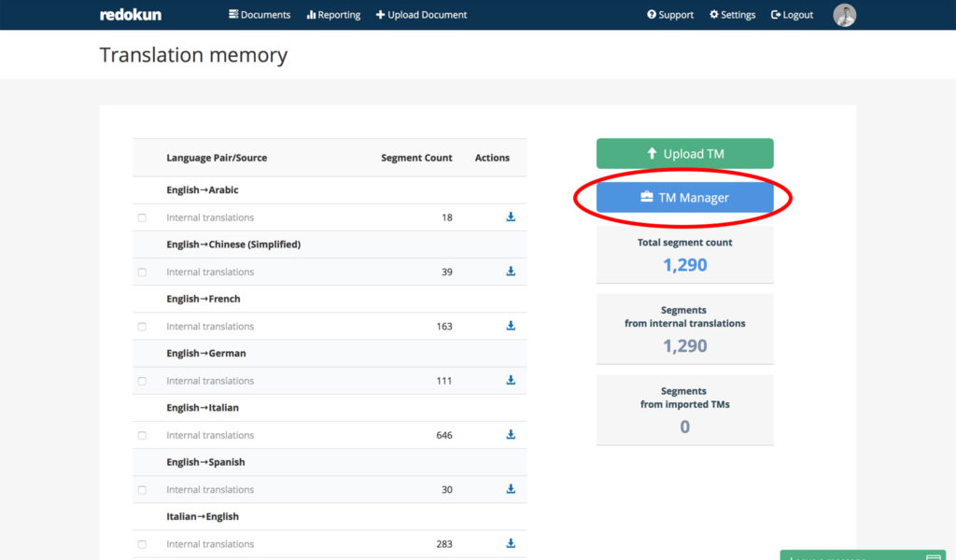Click the Total segment count value
The height and width of the screenshot is (560, 956).
684,265
